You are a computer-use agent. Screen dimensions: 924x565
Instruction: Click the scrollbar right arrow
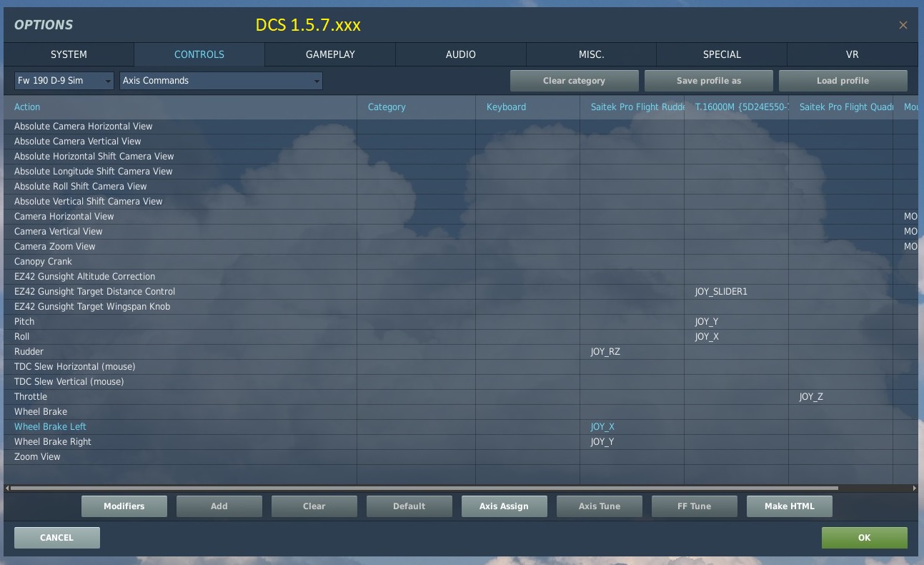coord(914,488)
